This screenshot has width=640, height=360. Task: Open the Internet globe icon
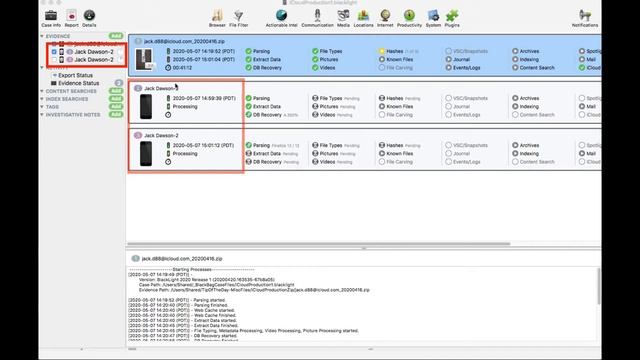pos(385,16)
